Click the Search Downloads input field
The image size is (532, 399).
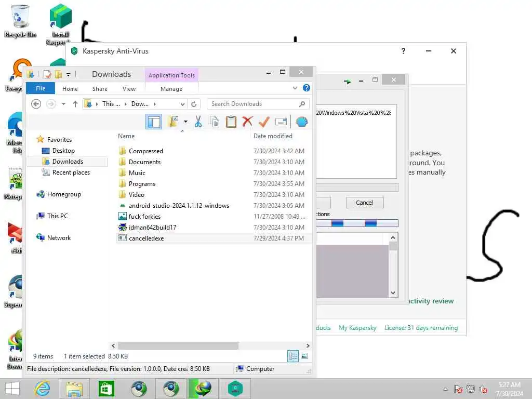254,104
